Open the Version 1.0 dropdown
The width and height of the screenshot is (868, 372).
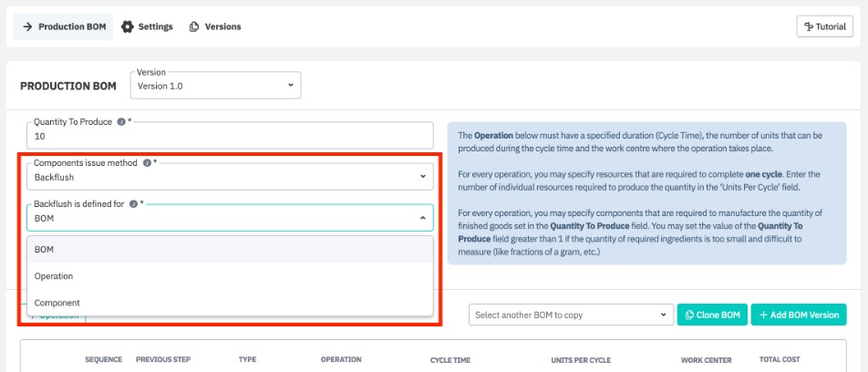(216, 86)
